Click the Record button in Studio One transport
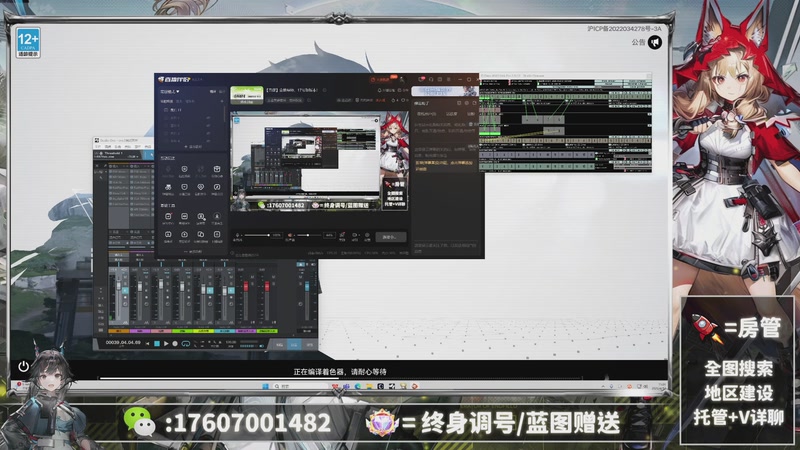800x450 pixels. point(177,344)
